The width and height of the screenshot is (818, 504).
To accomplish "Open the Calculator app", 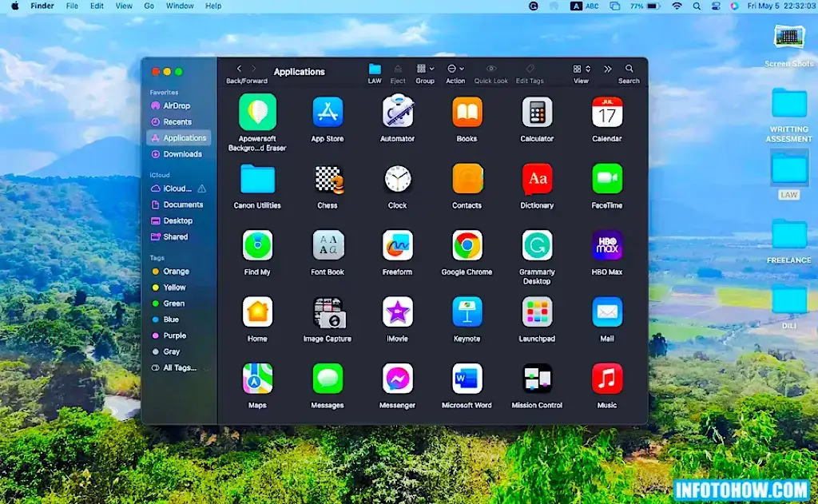I will (x=537, y=112).
